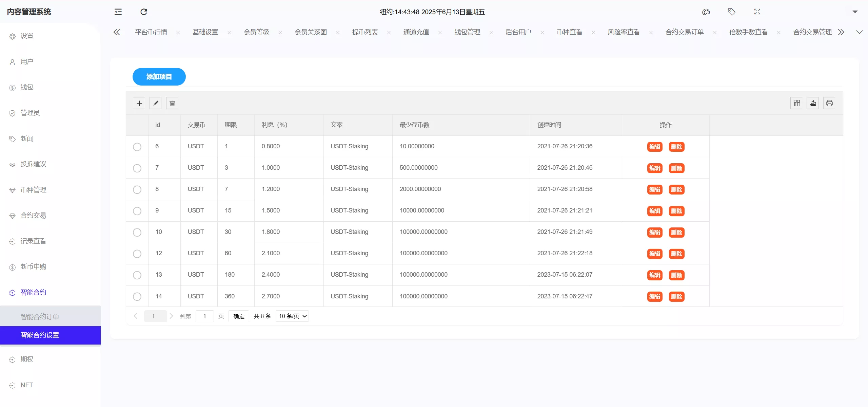Open the 智能合约订单 sidebar menu item
The width and height of the screenshot is (868, 407).
39,316
